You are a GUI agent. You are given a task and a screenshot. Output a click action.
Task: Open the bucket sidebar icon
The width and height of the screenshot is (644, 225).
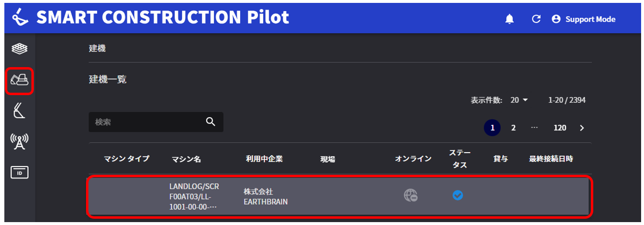[19, 111]
